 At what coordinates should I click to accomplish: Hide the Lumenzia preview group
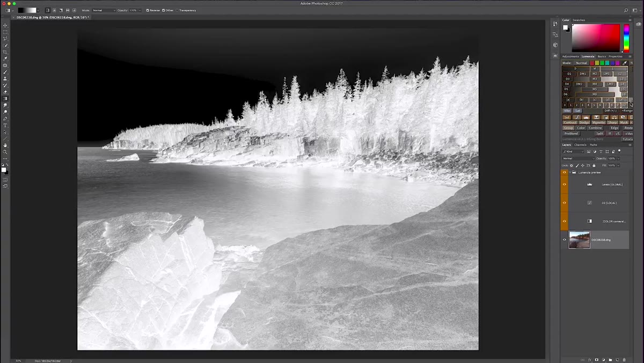[x=564, y=172]
